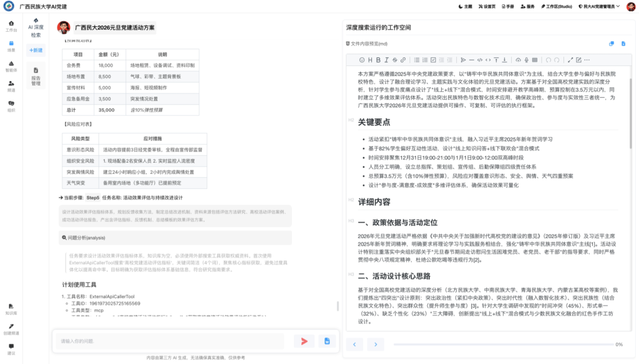This screenshot has height=364, width=639.
Task: Click the +新建 button
Action: point(36,50)
